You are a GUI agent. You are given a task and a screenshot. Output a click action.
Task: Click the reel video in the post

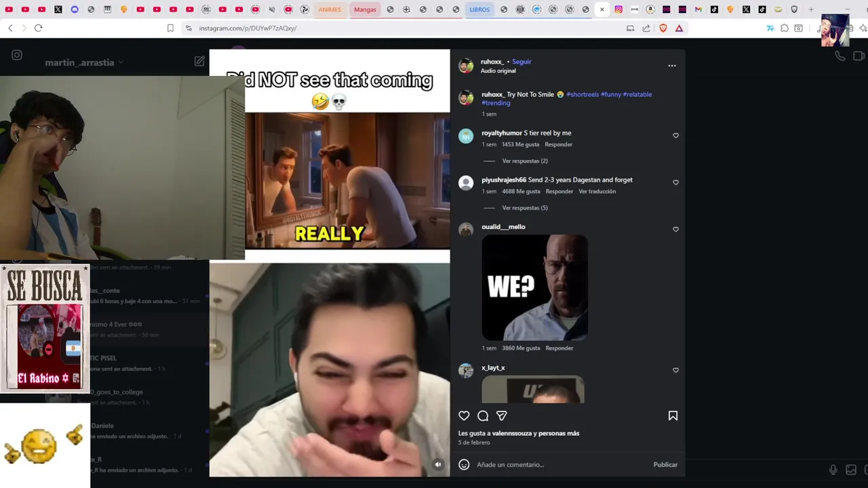330,263
